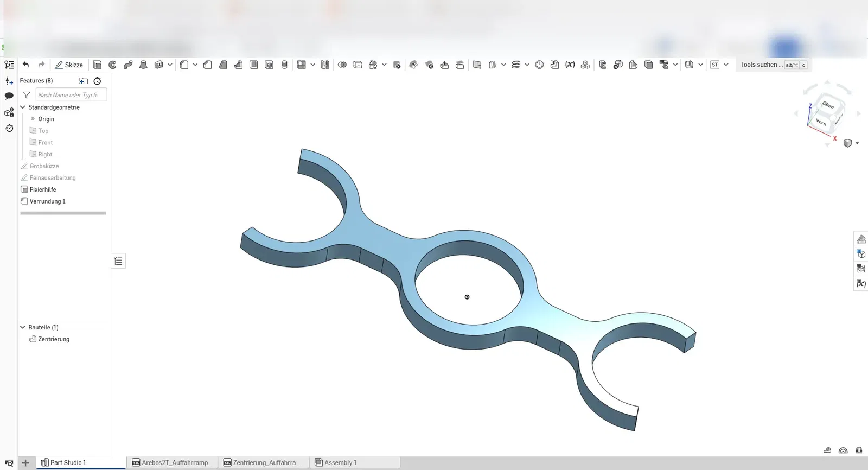Select the Rib tool
This screenshot has height=470, width=868.
pyautogui.click(x=238, y=65)
